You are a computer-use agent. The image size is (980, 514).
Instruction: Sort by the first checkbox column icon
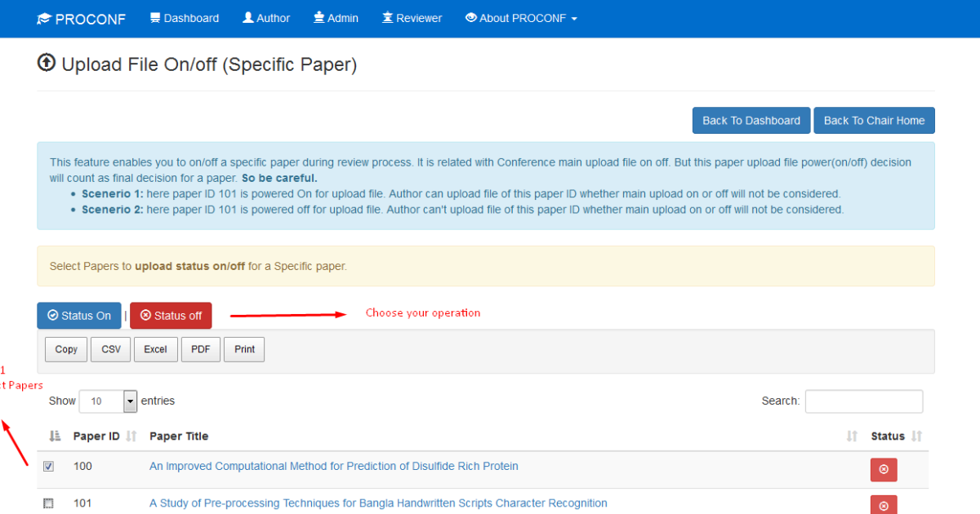(x=55, y=436)
